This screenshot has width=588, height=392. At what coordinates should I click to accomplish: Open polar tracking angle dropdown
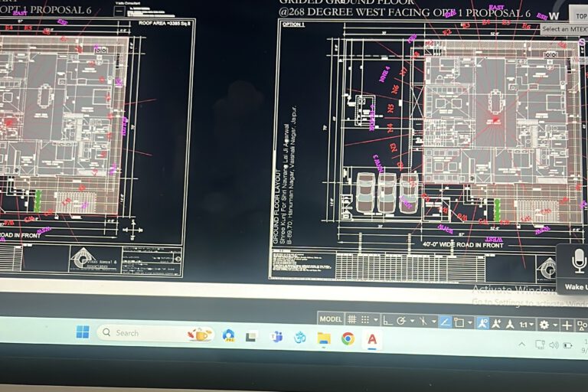tap(412, 322)
